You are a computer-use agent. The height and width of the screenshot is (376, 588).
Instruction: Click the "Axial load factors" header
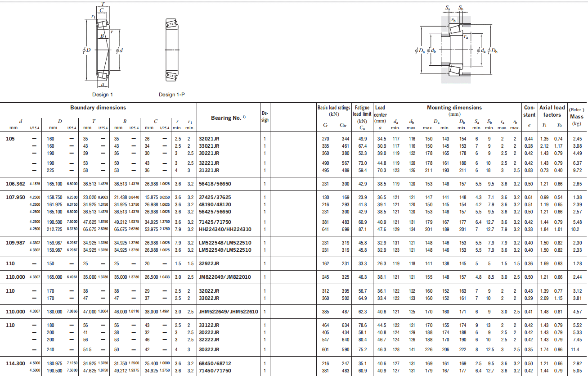click(552, 111)
